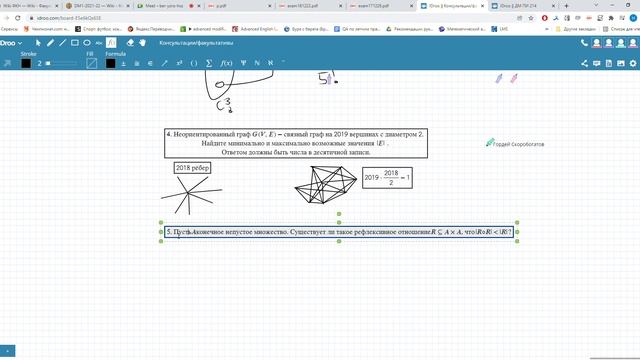Switch to the IDroo ДМ-ПИ-214 tab
640x360 pixels.
coord(524,6)
